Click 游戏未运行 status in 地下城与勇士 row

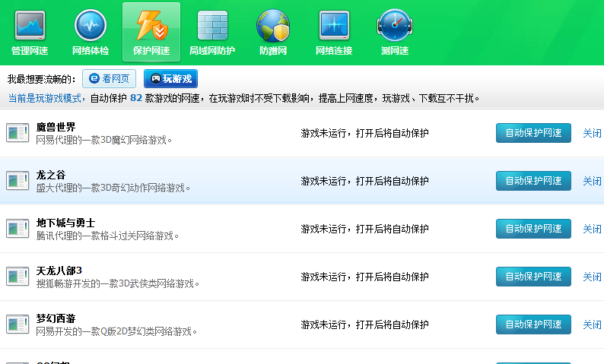pos(365,229)
